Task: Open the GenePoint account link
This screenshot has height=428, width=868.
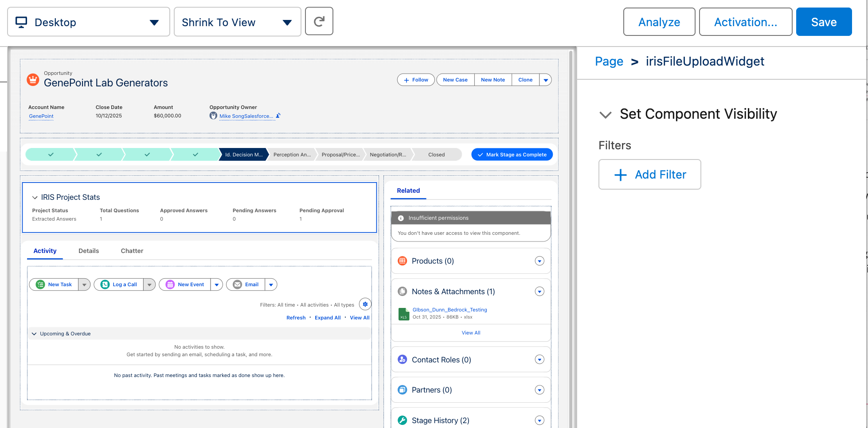Action: pos(41,116)
